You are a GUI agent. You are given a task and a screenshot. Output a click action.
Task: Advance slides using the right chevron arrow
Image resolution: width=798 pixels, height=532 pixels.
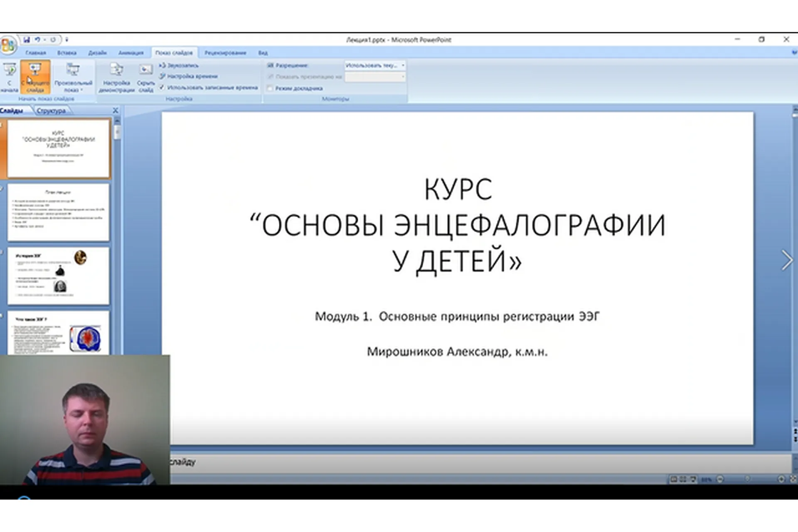point(787,260)
